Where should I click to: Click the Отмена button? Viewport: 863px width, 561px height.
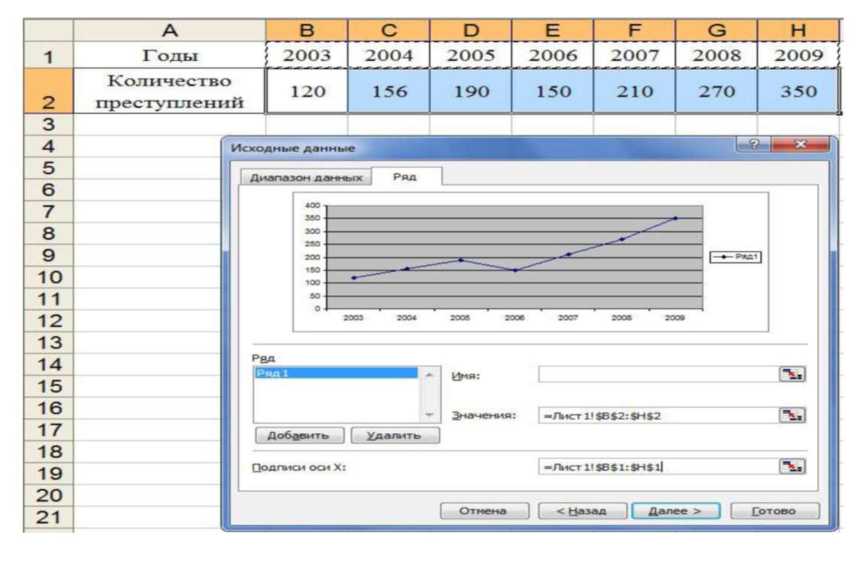[x=484, y=511]
